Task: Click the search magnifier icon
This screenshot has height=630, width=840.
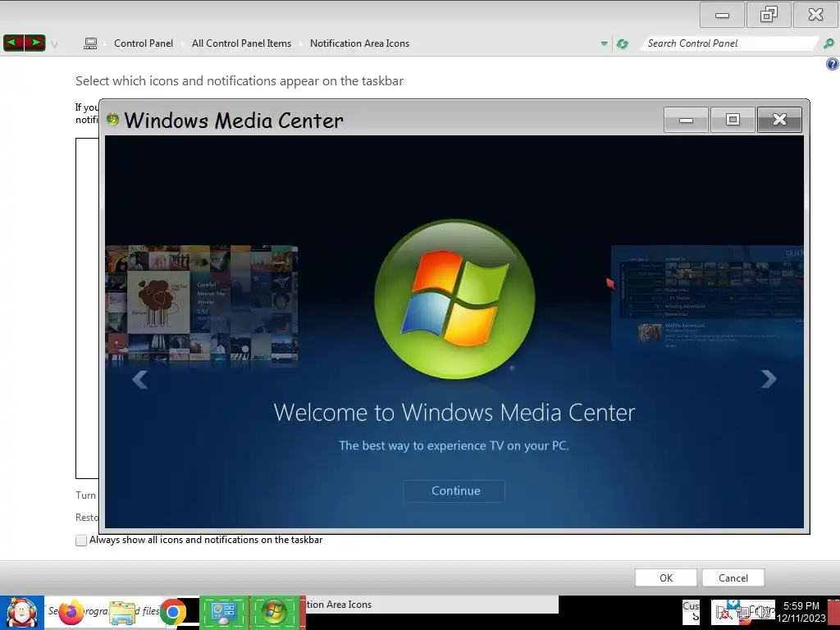Action: click(x=829, y=43)
